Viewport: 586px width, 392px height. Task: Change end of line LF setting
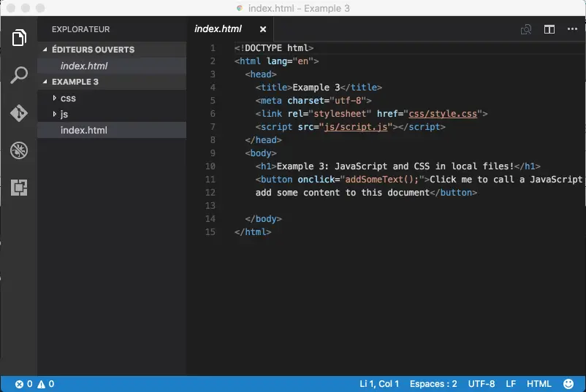[x=511, y=384]
